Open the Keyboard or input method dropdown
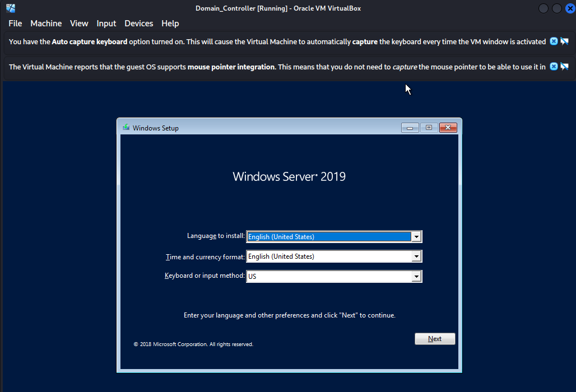The height and width of the screenshot is (392, 576). coord(416,277)
